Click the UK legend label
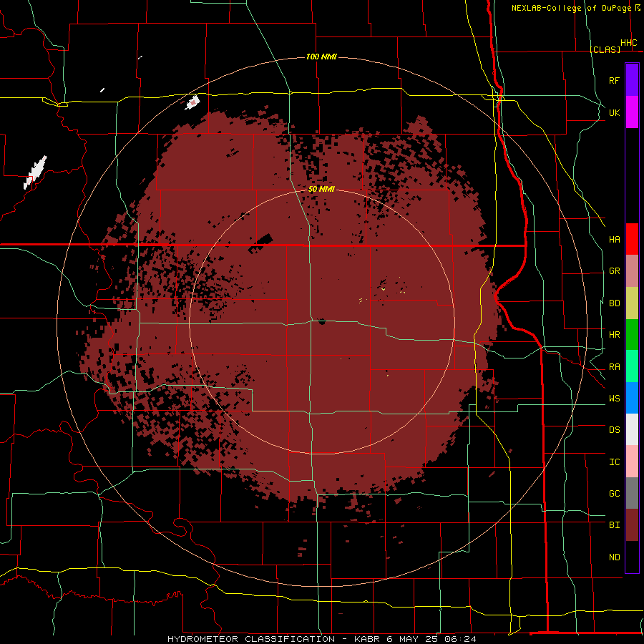Image resolution: width=644 pixels, height=644 pixels. point(614,112)
